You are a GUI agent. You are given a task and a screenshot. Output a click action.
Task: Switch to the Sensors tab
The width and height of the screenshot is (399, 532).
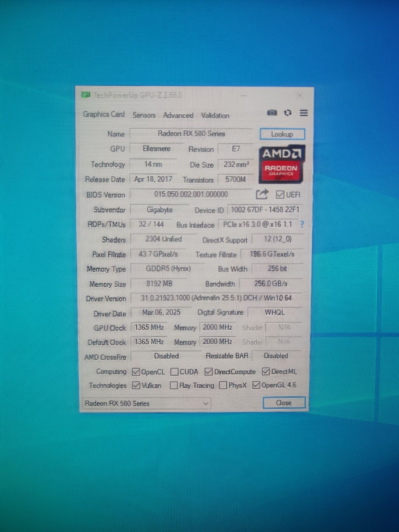pos(144,115)
